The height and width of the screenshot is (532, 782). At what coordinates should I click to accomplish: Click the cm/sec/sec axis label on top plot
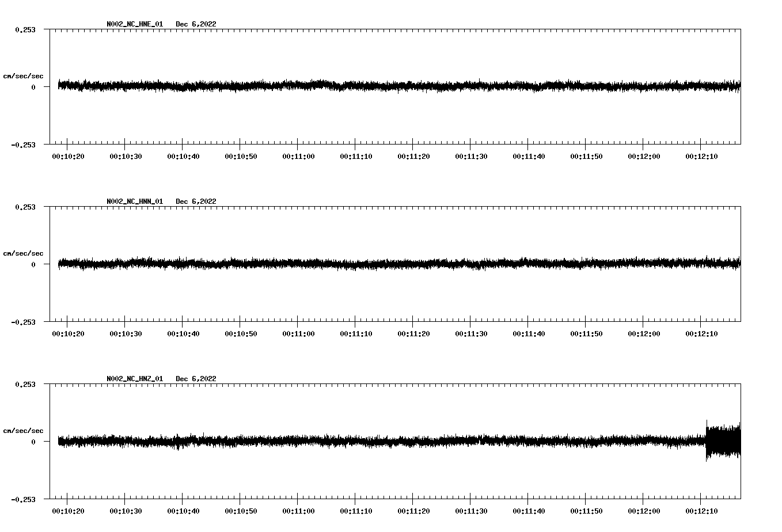coord(24,75)
